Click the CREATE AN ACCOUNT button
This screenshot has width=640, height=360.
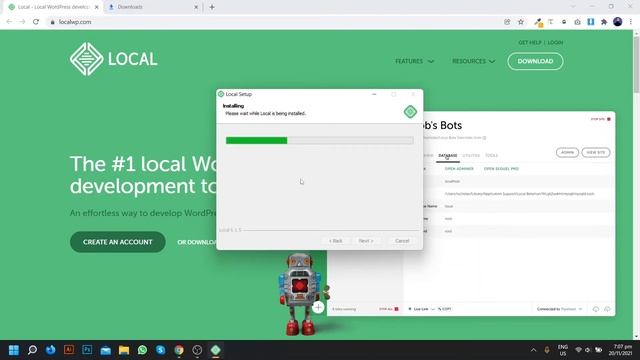click(x=118, y=242)
